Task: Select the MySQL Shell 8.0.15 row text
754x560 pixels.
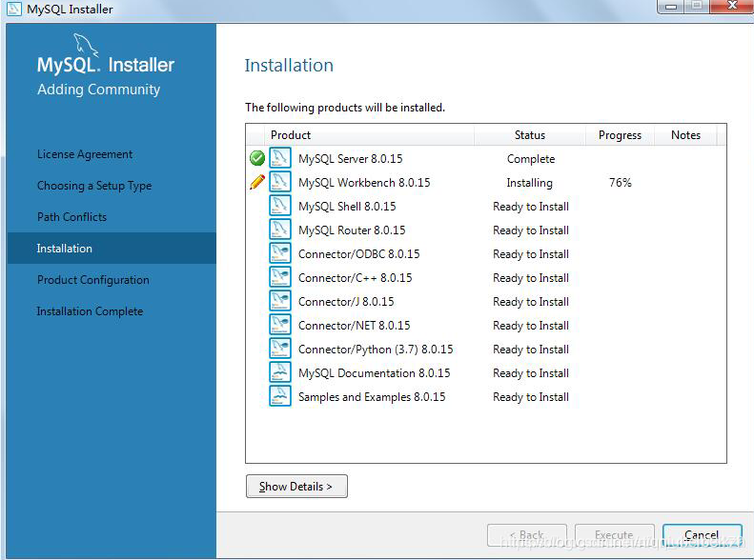Action: 347,207
